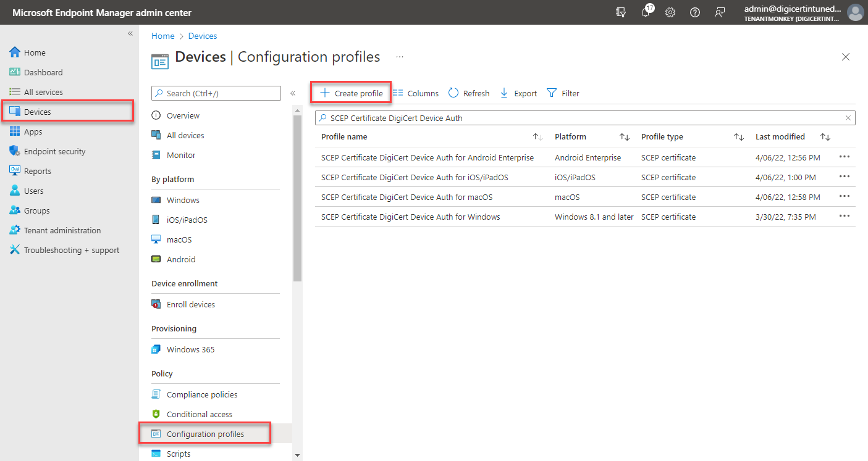Image resolution: width=868 pixels, height=461 pixels.
Task: Click Create profile button
Action: tap(351, 93)
